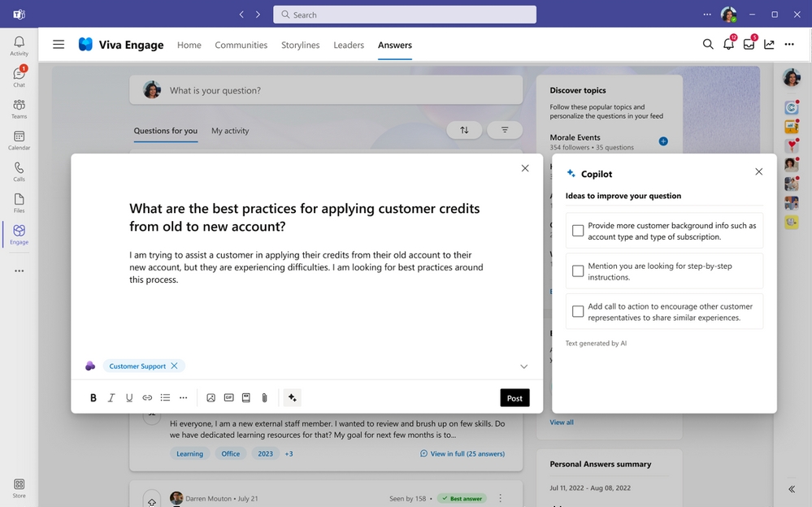The height and width of the screenshot is (507, 812).
Task: Click the Office topic tag
Action: click(231, 453)
